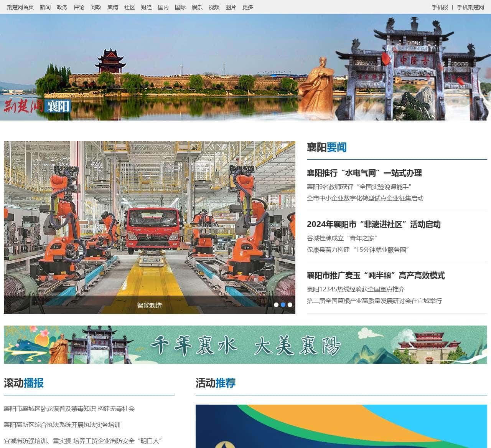Open article 2024年襄阳市非遗进社区活动启动
Image resolution: width=491 pixels, height=448 pixels.
pos(374,225)
